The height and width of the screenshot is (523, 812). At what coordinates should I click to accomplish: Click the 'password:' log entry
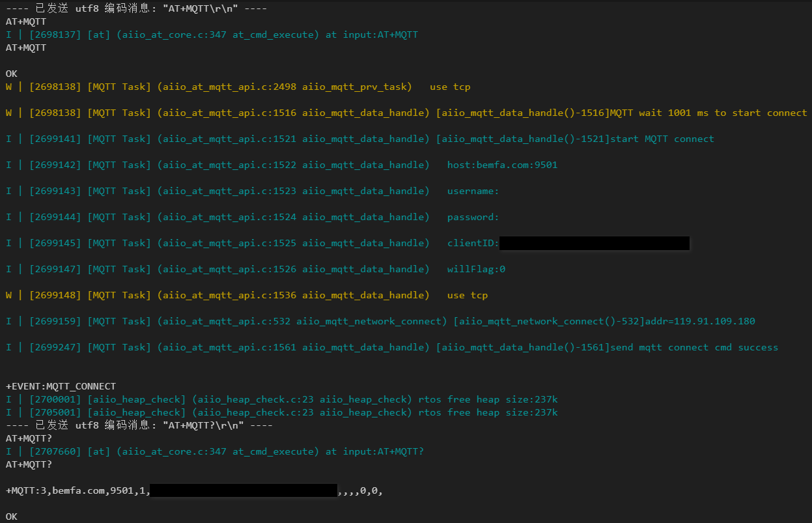pyautogui.click(x=473, y=217)
